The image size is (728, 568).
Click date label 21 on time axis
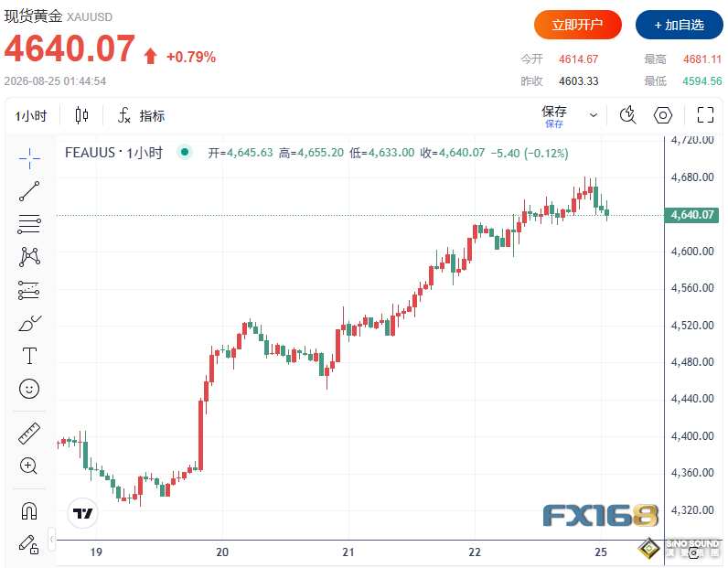click(x=348, y=552)
